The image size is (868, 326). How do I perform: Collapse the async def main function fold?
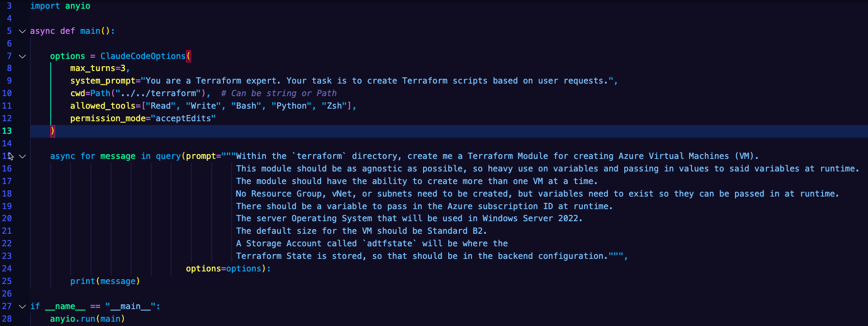point(22,31)
